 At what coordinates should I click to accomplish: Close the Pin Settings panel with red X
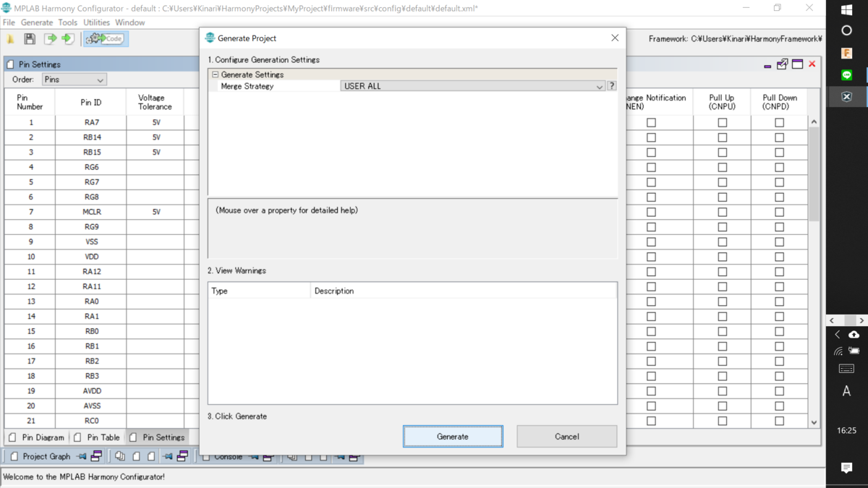[x=812, y=64]
